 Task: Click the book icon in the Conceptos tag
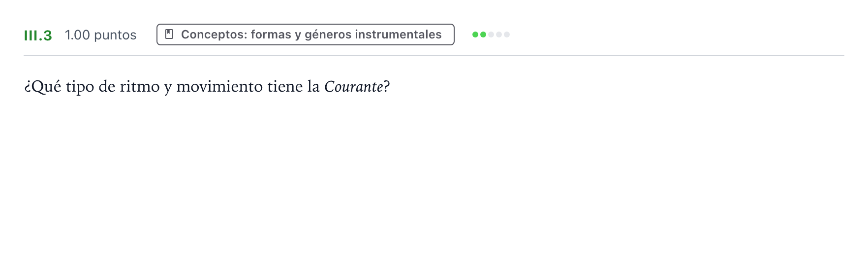click(x=169, y=35)
